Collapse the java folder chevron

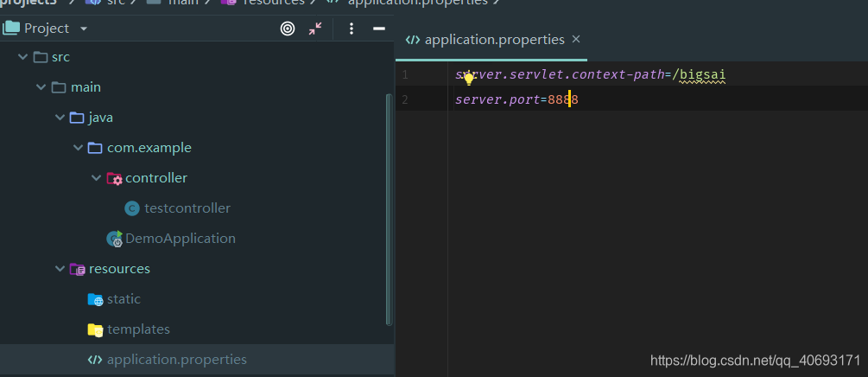tap(60, 118)
